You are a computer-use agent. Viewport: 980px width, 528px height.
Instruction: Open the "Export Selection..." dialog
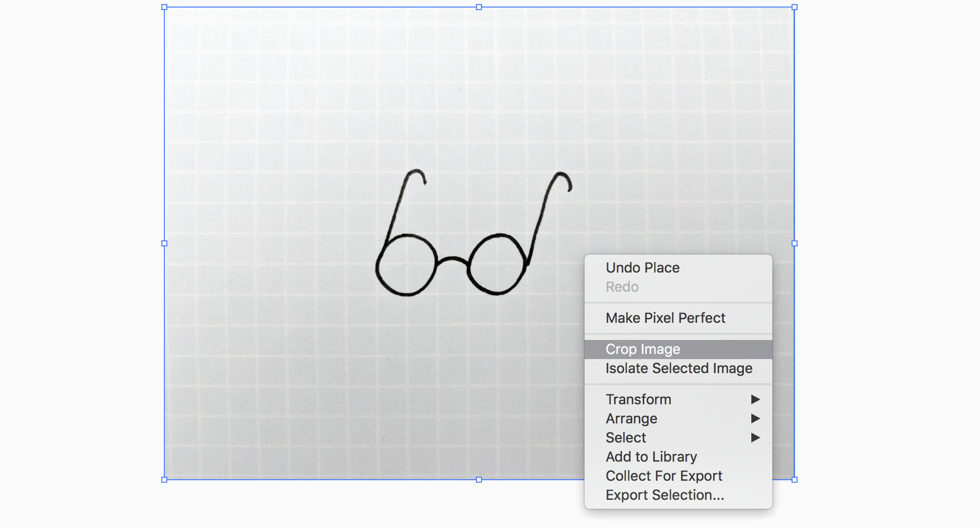[x=665, y=495]
